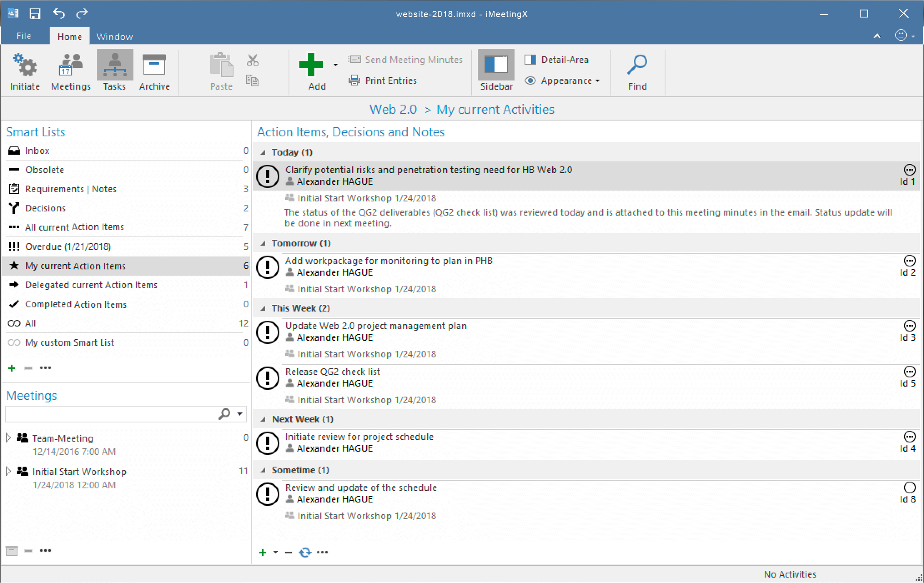Click the Find magnifier icon
924x583 pixels.
tap(637, 65)
